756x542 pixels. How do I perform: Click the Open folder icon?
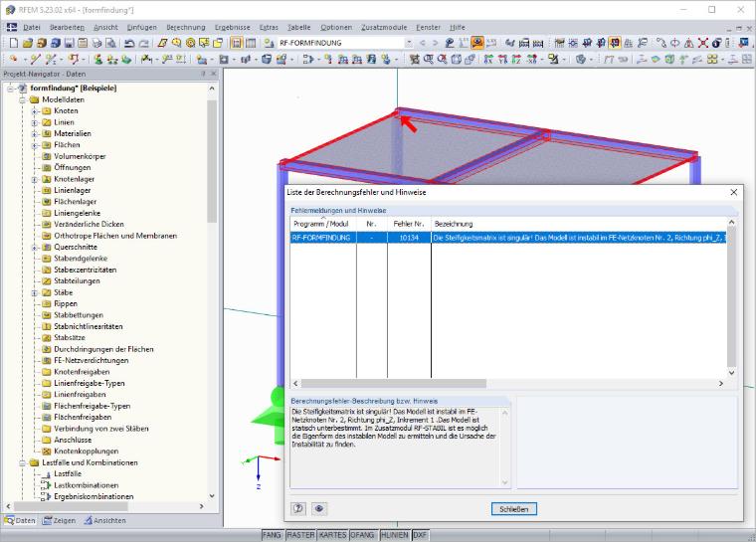tap(28, 43)
